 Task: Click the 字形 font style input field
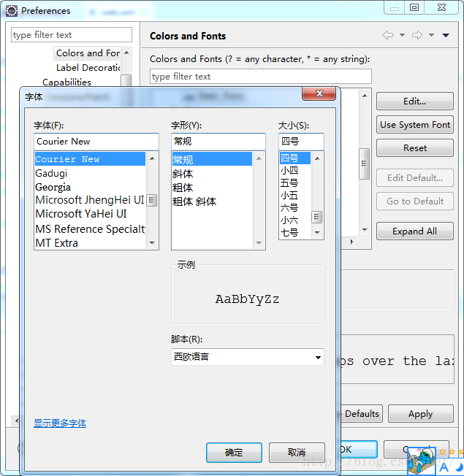pos(218,141)
